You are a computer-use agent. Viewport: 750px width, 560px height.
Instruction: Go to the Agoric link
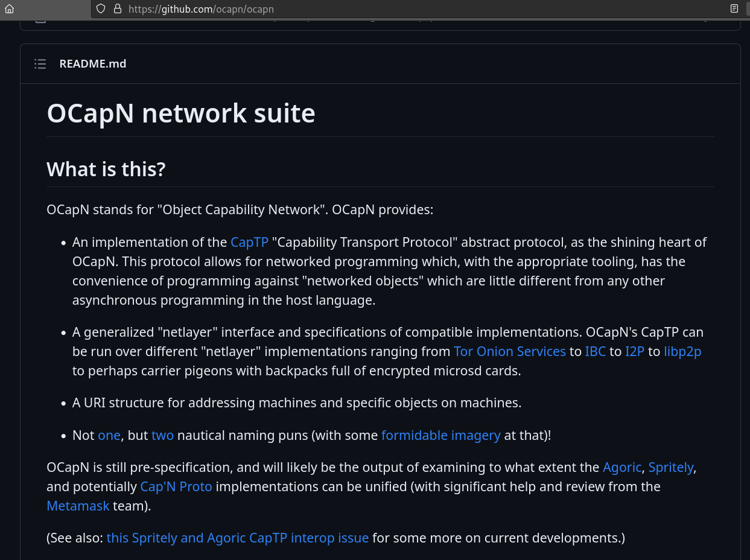coord(622,467)
